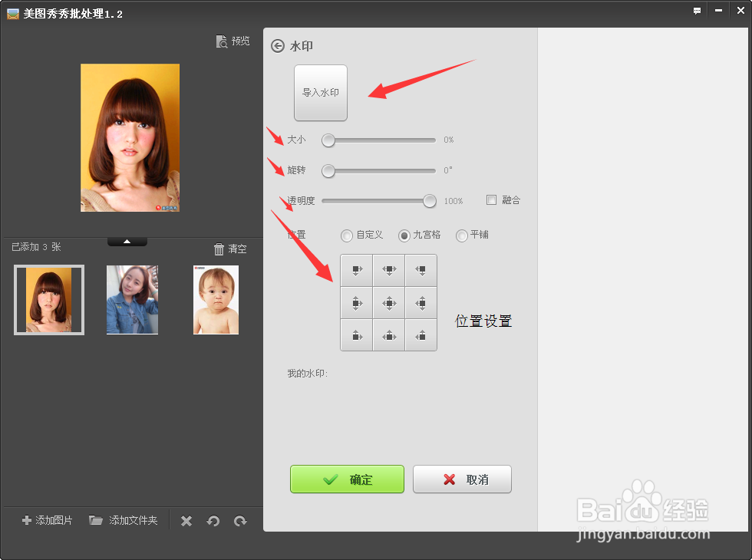Click the 清空 trash icon above the thumbnails

tap(219, 249)
